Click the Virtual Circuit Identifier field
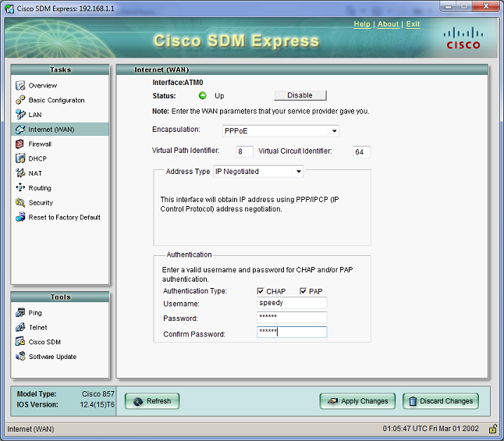 [361, 152]
